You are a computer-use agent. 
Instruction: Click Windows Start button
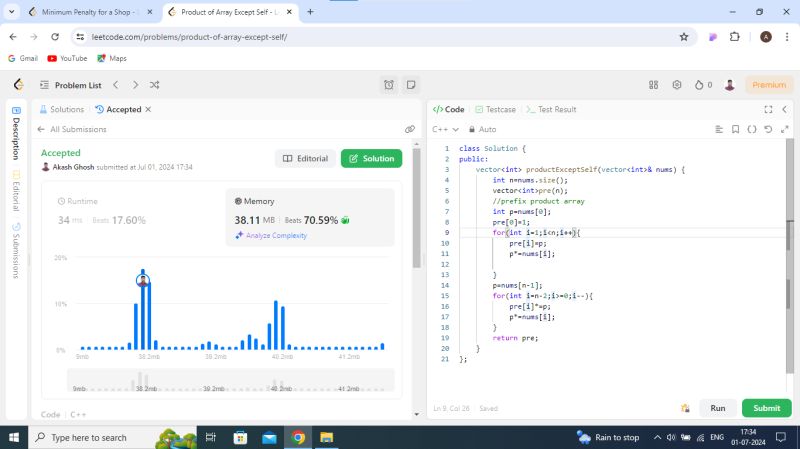[14, 437]
